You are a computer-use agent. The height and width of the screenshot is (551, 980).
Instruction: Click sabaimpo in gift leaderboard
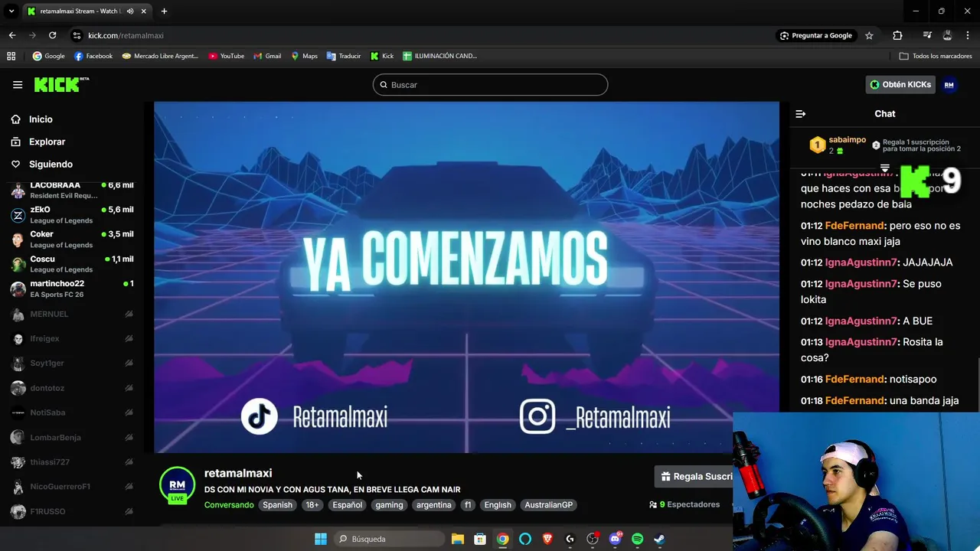click(847, 141)
